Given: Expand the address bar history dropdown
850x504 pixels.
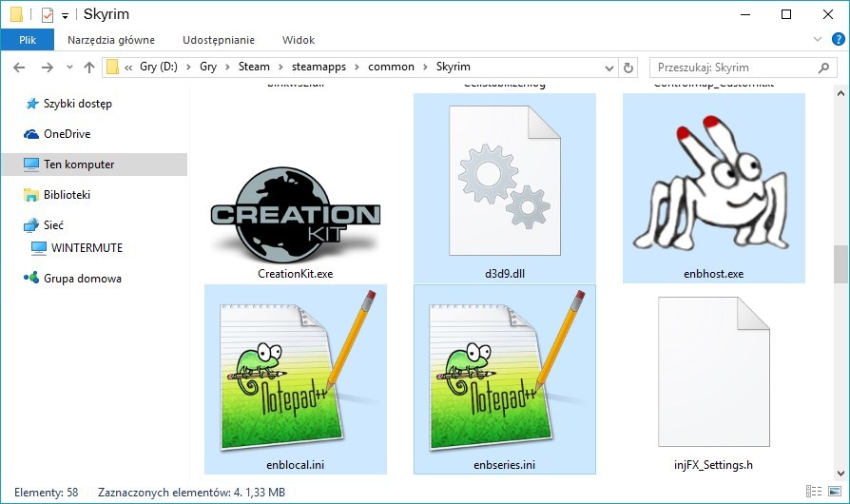Looking at the screenshot, I should tap(609, 68).
